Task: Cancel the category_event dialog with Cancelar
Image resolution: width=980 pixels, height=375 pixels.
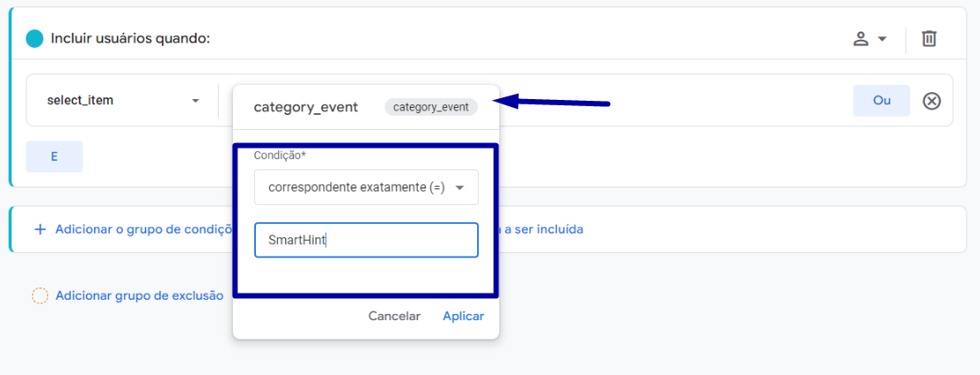Action: click(x=394, y=317)
